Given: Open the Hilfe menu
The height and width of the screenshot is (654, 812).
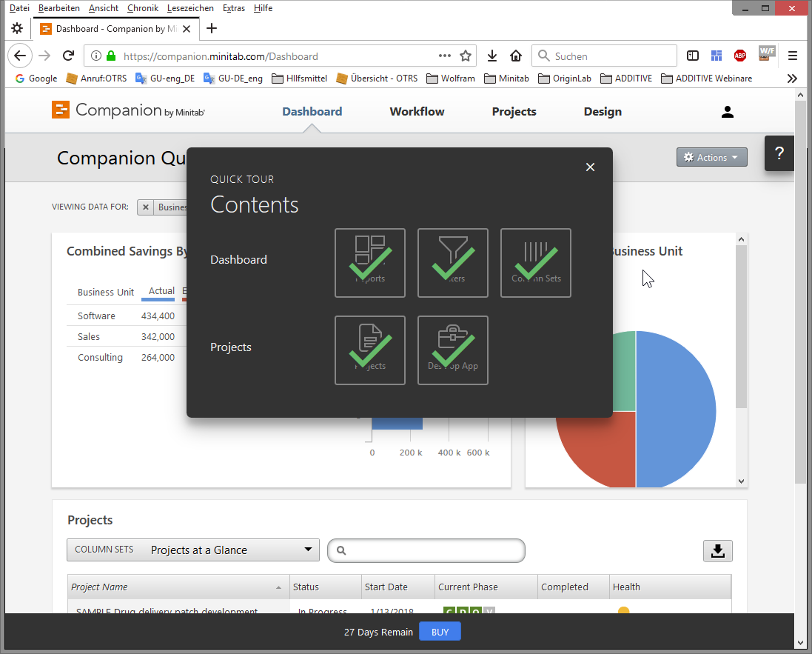Looking at the screenshot, I should (263, 7).
